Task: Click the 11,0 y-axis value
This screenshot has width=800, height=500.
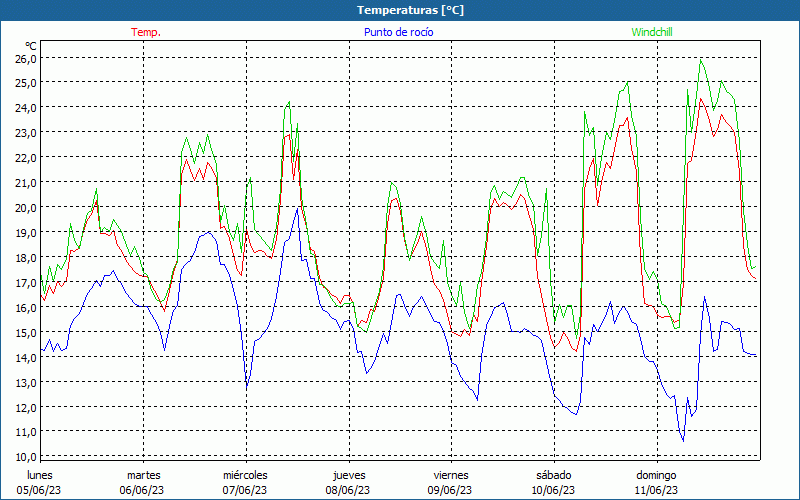Action: tap(26, 431)
